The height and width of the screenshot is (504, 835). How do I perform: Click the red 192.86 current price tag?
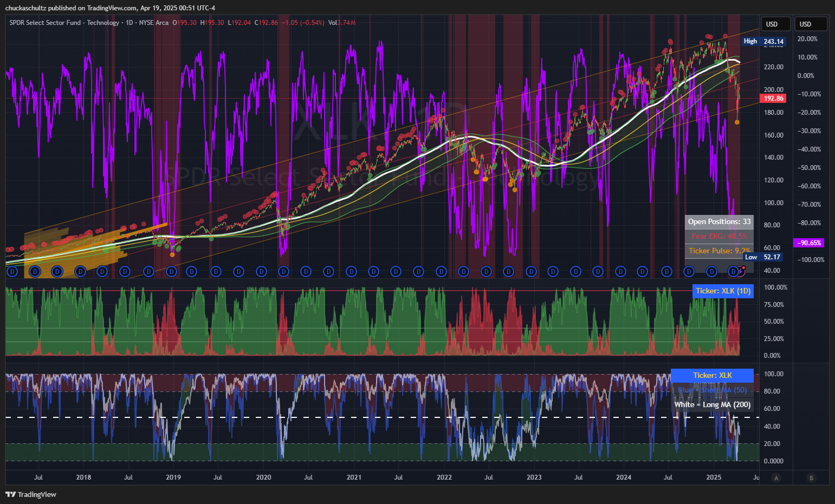click(x=774, y=99)
